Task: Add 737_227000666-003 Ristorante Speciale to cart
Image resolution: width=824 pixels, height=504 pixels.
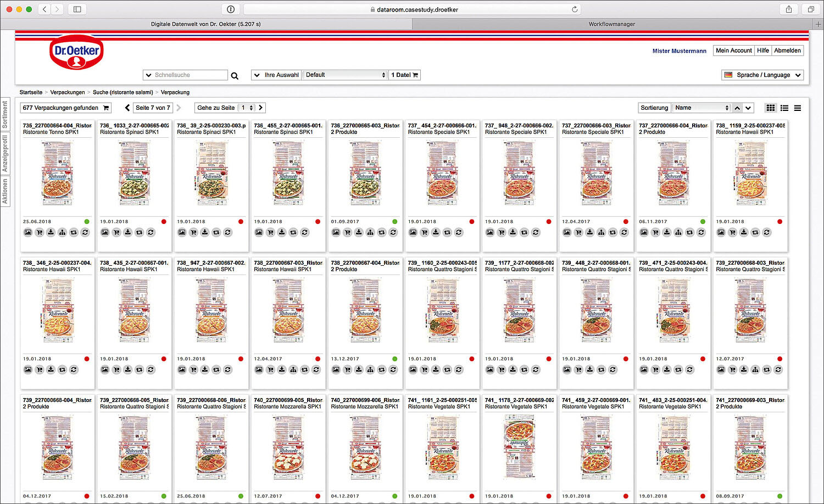Action: tap(578, 232)
